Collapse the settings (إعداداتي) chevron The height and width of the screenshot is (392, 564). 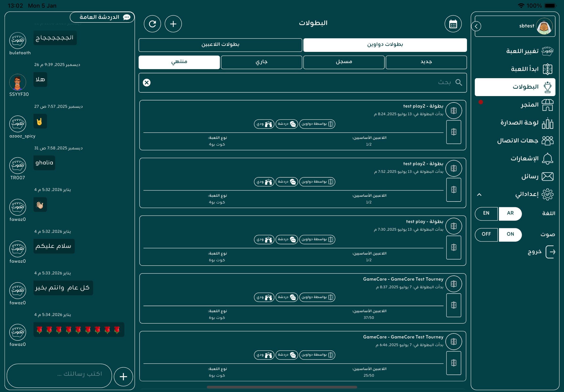point(479,195)
